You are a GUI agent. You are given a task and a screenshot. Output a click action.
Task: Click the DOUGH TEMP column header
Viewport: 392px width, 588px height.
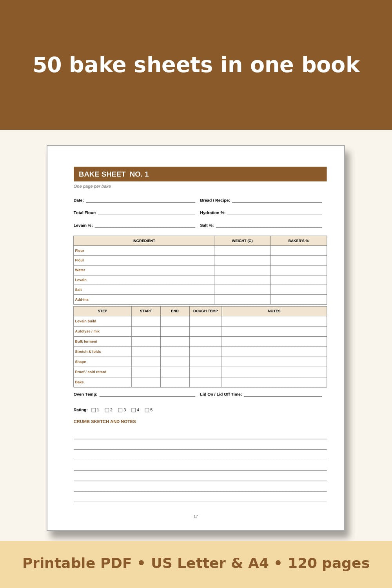point(205,311)
